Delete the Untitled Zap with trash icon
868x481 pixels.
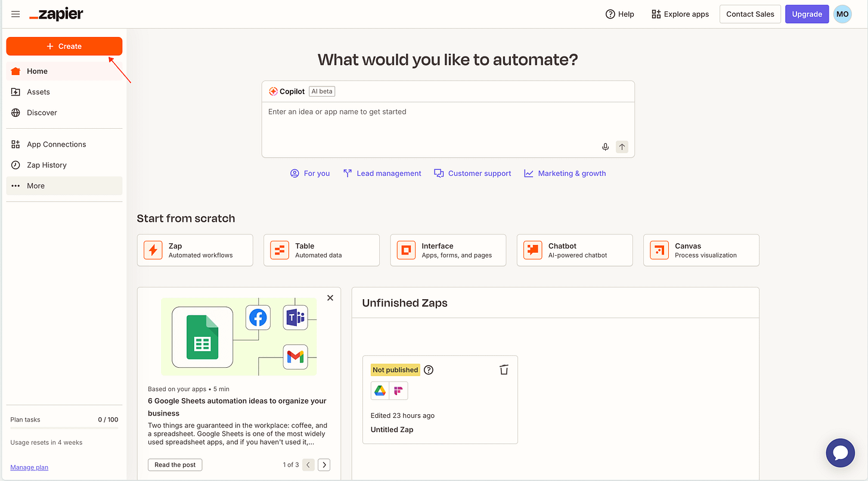[x=504, y=370]
